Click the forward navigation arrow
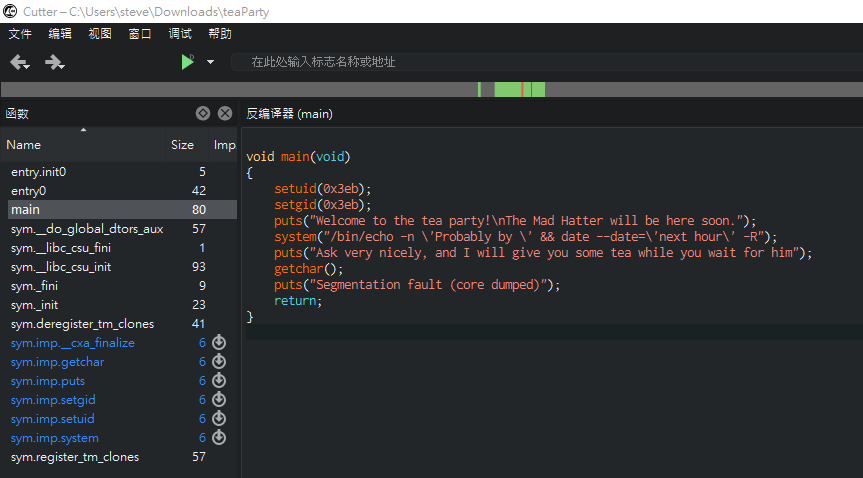 [x=54, y=62]
